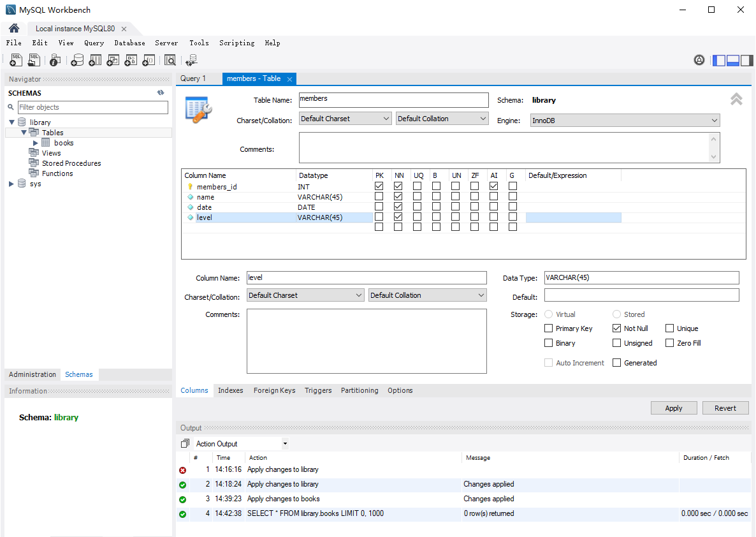Open Workbench preferences gear icon
This screenshot has height=537, width=756.
coord(699,60)
